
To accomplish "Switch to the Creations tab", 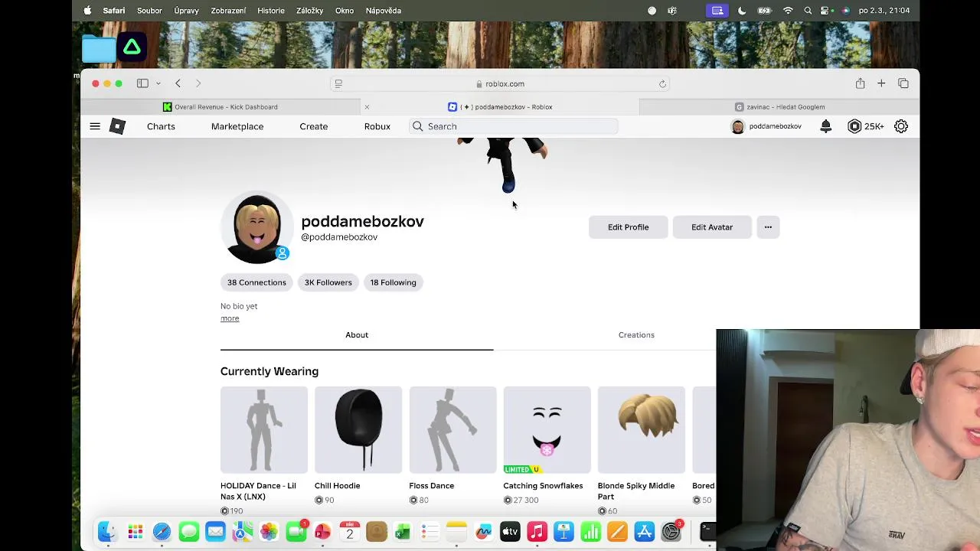I will coord(636,335).
